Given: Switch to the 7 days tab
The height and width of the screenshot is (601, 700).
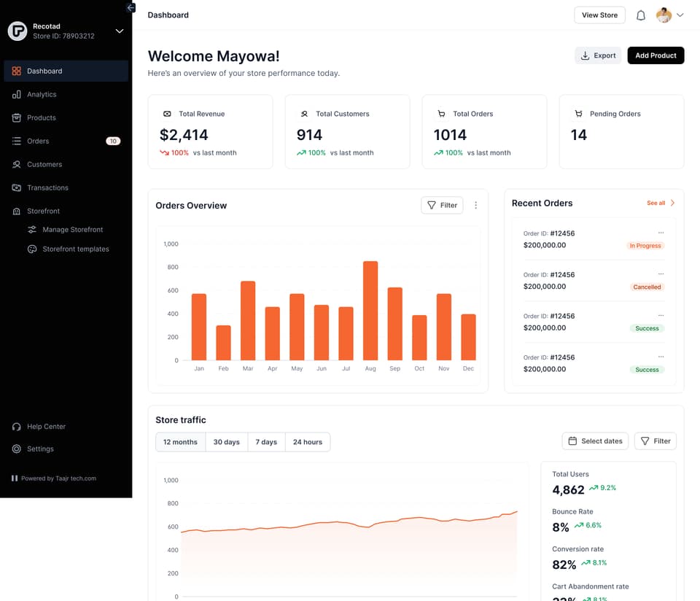Looking at the screenshot, I should click(266, 442).
